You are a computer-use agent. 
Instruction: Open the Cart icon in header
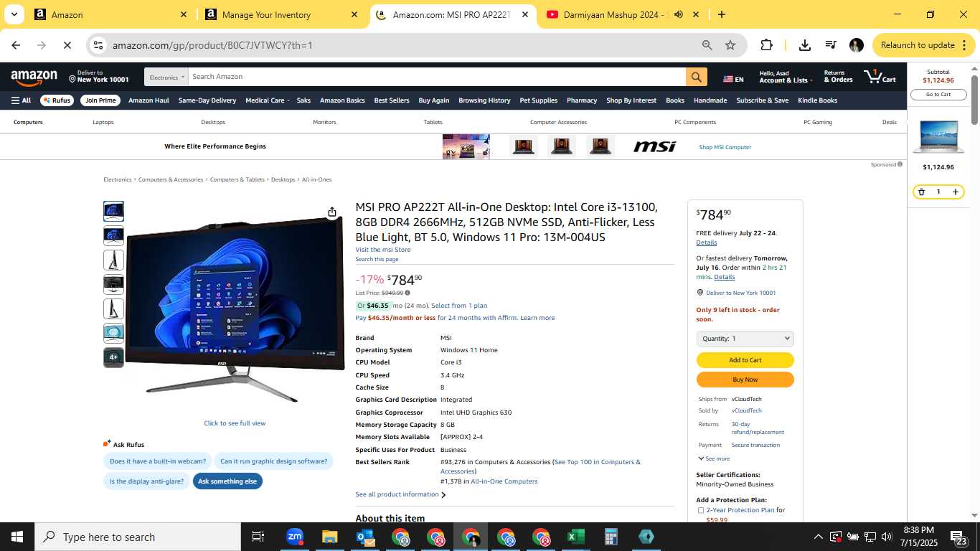[x=880, y=76]
